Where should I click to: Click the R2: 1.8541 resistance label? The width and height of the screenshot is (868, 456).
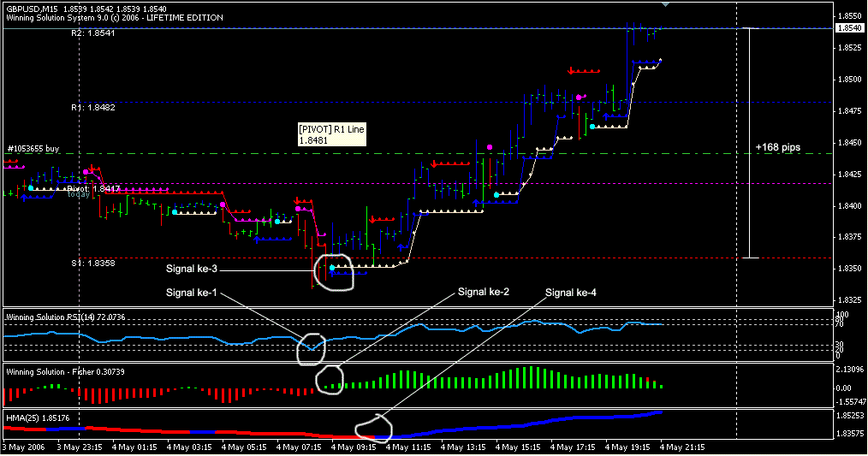[x=93, y=33]
